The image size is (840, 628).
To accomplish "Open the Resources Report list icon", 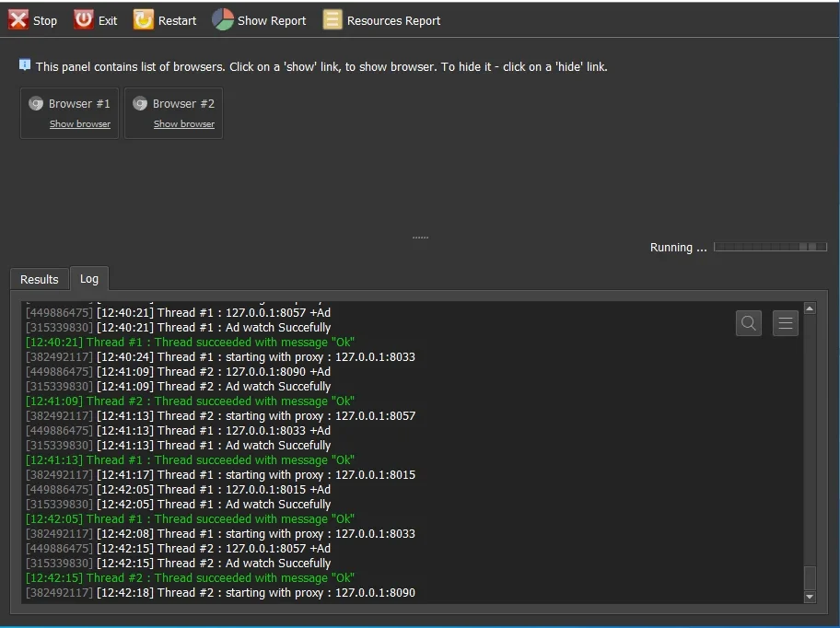I will [x=332, y=20].
